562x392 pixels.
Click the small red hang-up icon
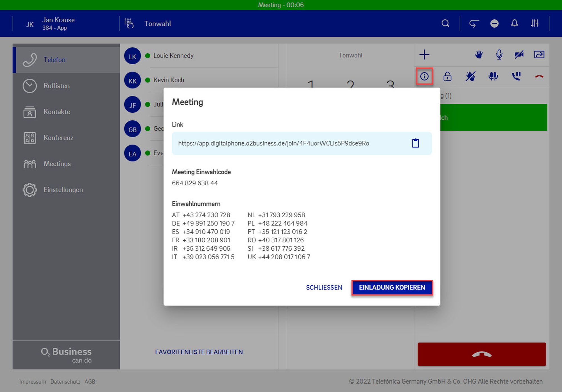[539, 76]
